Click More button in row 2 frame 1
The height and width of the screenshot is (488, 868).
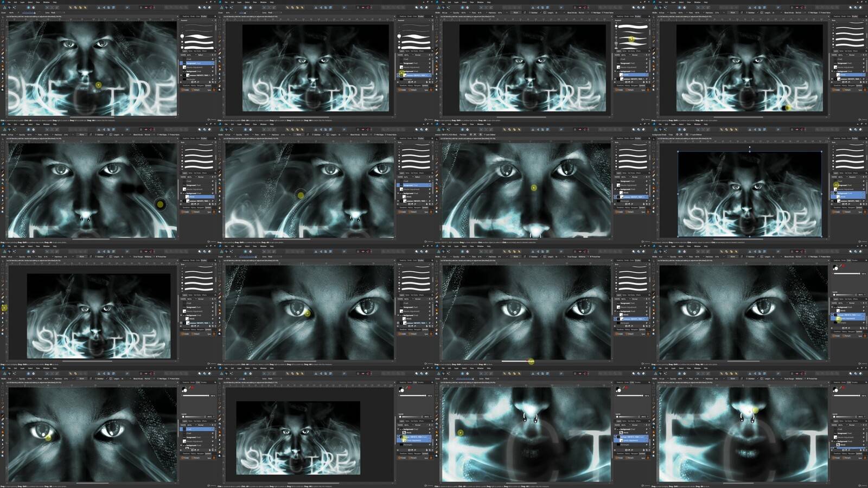coord(82,134)
